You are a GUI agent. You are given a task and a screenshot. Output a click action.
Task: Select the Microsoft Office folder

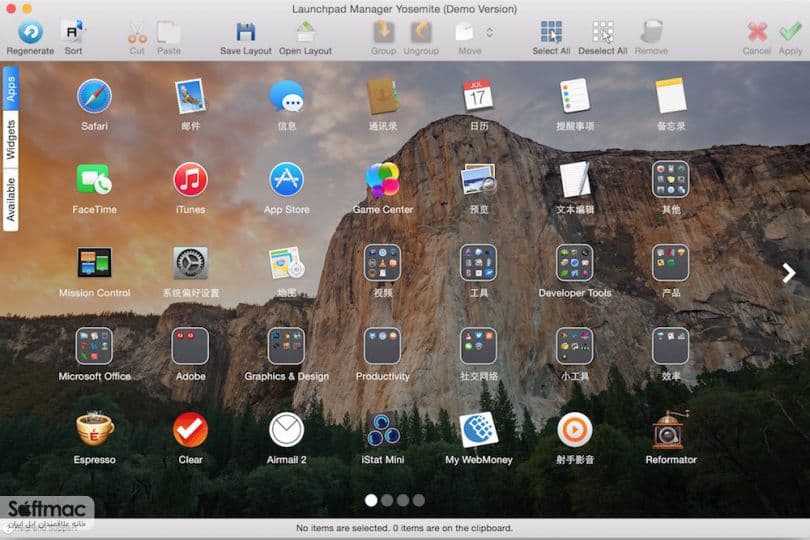94,346
